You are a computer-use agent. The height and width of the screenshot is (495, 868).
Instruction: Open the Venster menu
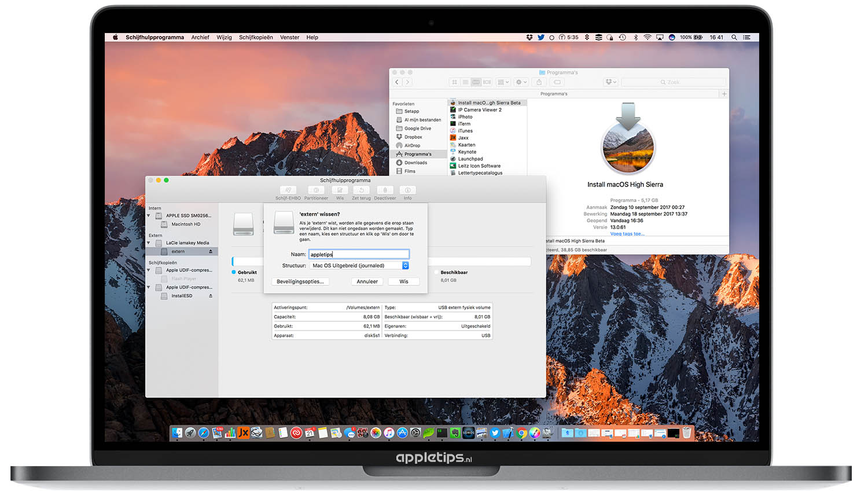(289, 37)
